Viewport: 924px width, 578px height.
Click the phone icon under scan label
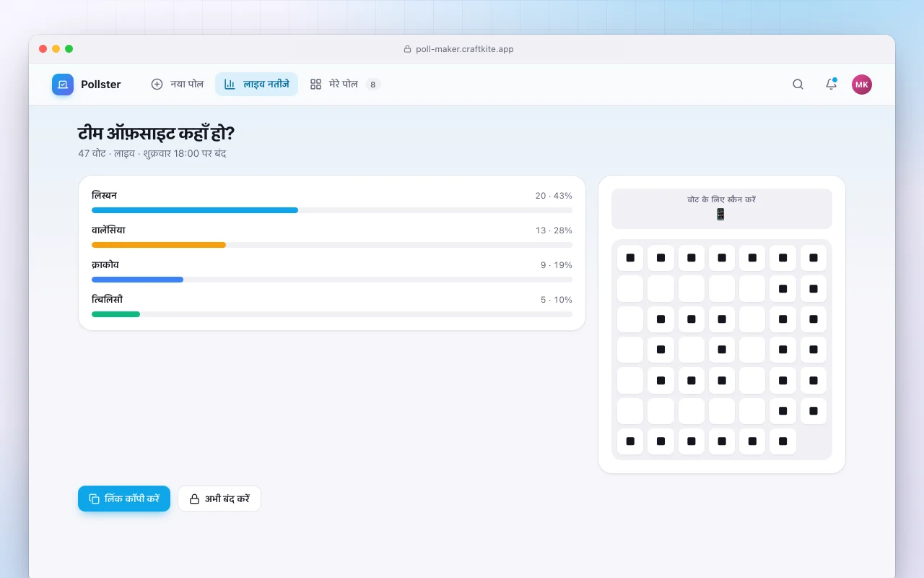(720, 215)
